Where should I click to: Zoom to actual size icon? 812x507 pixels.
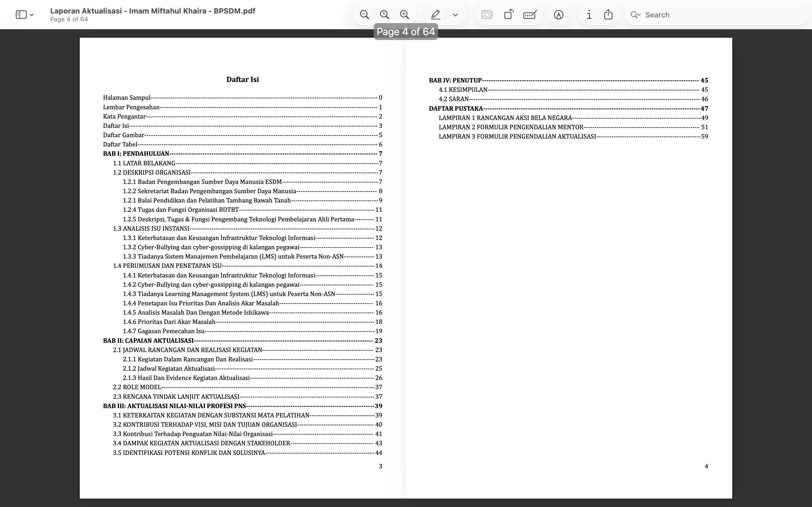point(385,15)
